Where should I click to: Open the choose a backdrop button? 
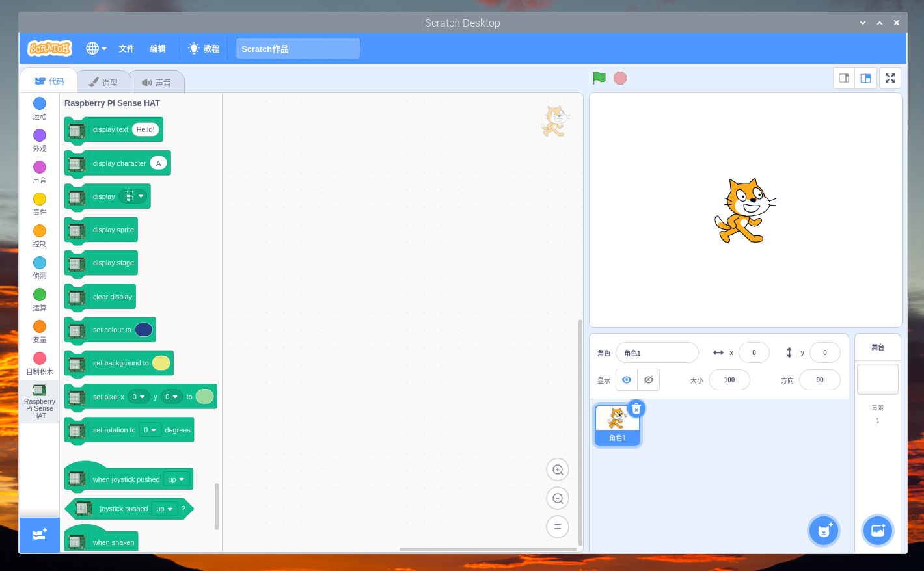pos(878,531)
